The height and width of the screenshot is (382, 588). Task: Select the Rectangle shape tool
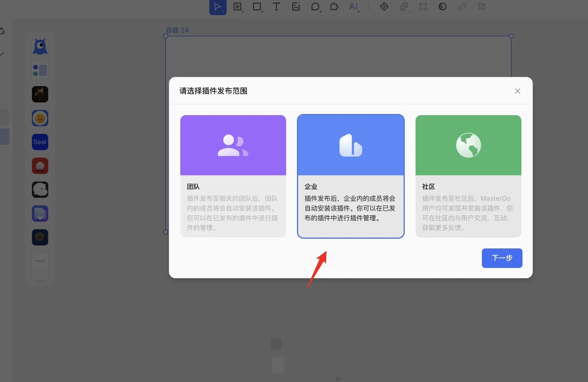tap(257, 7)
